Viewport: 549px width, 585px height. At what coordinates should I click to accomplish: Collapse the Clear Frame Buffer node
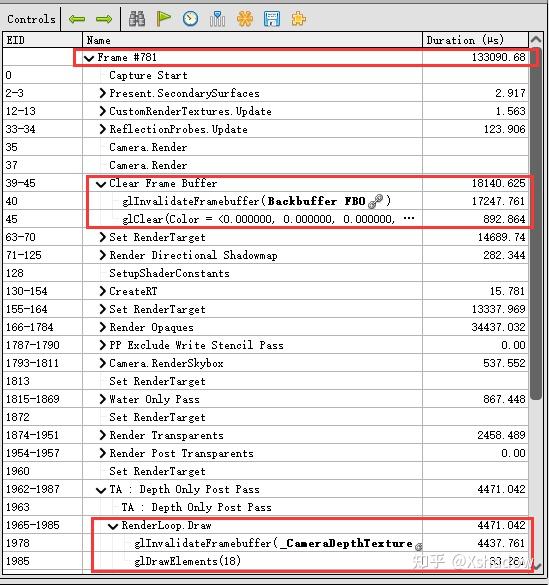click(101, 184)
